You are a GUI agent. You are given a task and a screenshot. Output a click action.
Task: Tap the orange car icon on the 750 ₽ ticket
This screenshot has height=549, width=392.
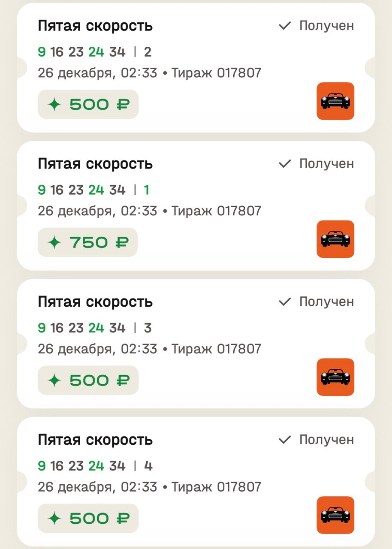coord(335,239)
